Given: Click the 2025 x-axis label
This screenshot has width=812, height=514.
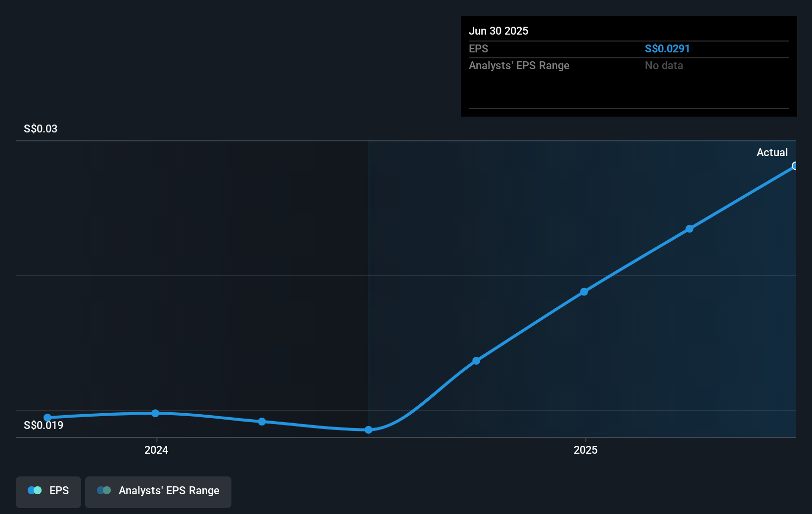Looking at the screenshot, I should pos(586,450).
